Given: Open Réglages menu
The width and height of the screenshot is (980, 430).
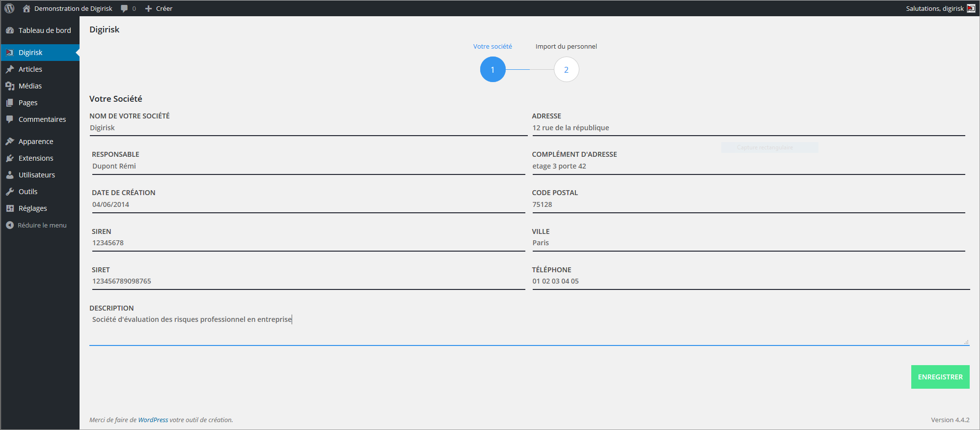Looking at the screenshot, I should tap(40, 208).
